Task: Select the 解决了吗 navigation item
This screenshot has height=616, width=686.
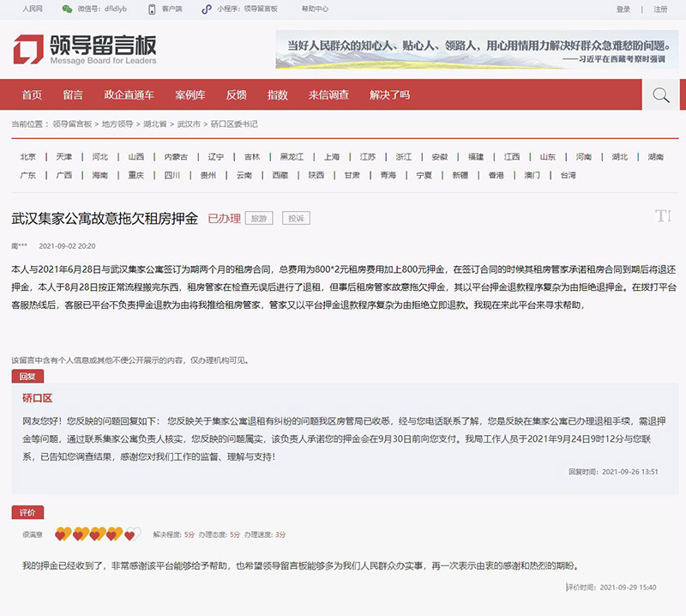Action: (x=389, y=94)
